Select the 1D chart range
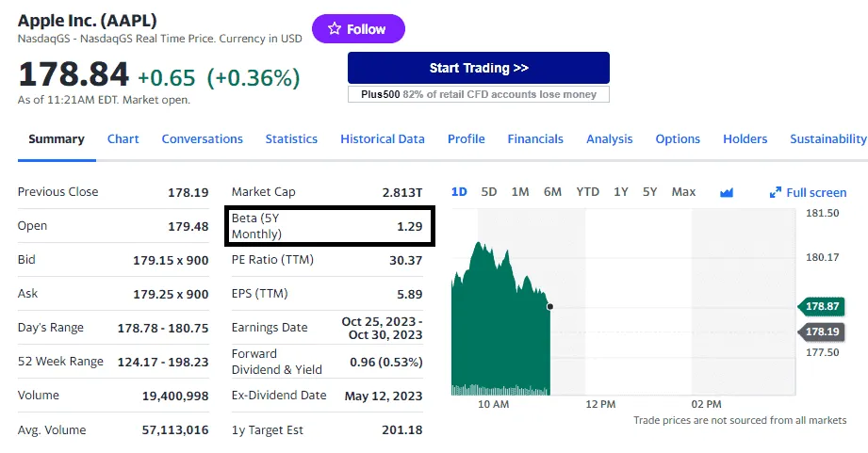Screen dimensions: 868x453 459,192
